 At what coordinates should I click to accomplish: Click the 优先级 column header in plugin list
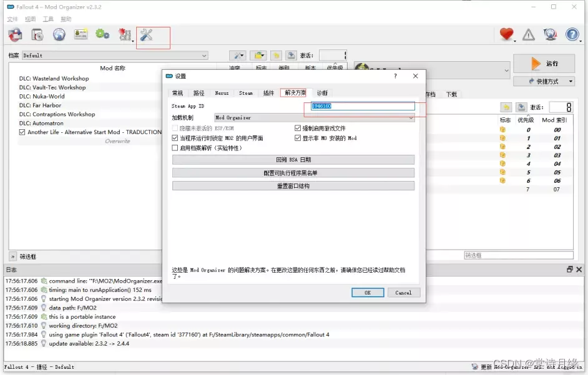point(526,120)
